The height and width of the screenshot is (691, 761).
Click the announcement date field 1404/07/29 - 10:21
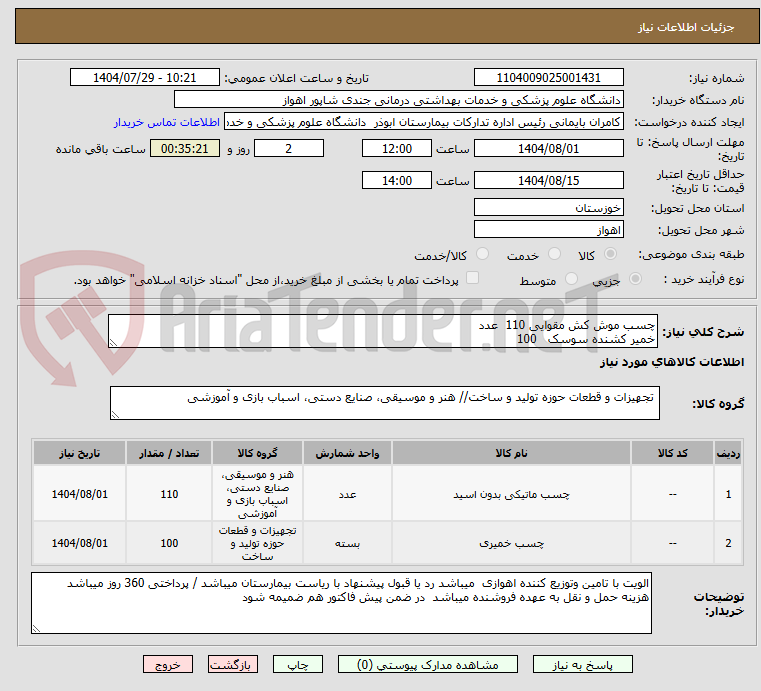(x=145, y=78)
